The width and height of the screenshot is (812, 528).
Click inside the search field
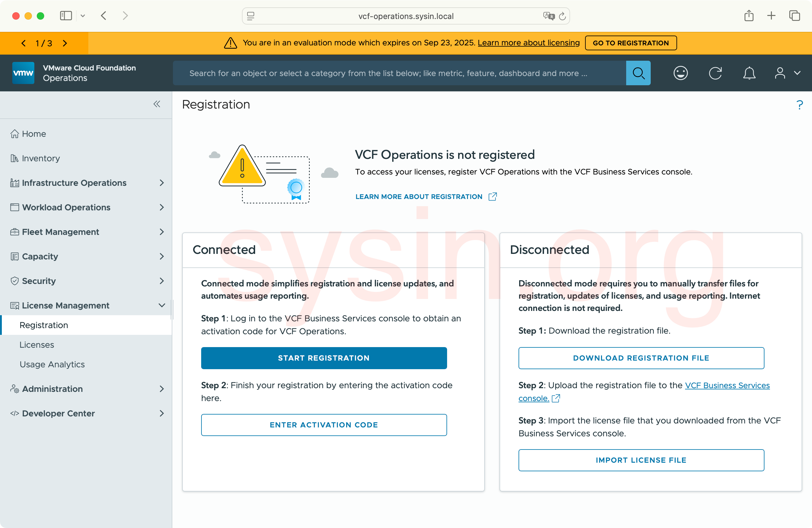(x=392, y=73)
